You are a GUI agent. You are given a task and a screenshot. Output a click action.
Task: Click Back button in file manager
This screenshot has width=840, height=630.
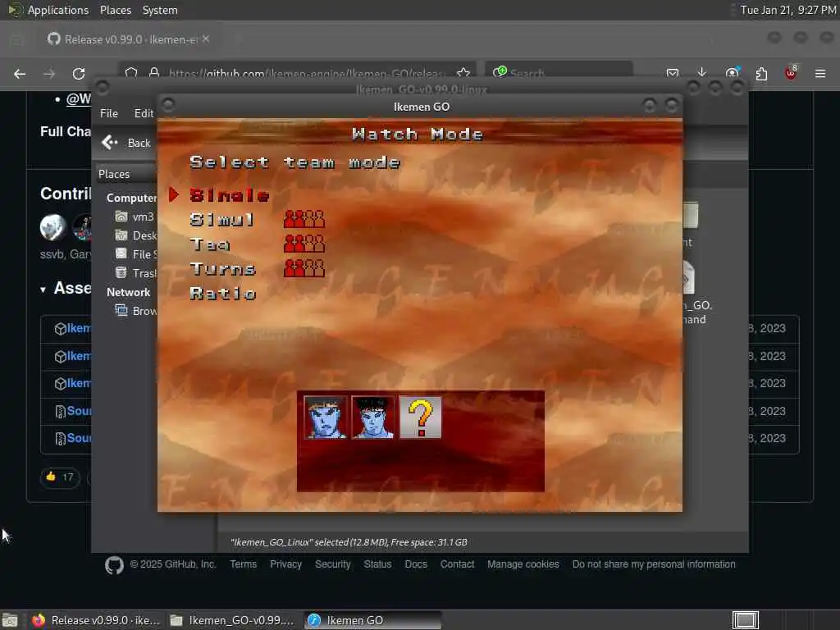coord(126,143)
